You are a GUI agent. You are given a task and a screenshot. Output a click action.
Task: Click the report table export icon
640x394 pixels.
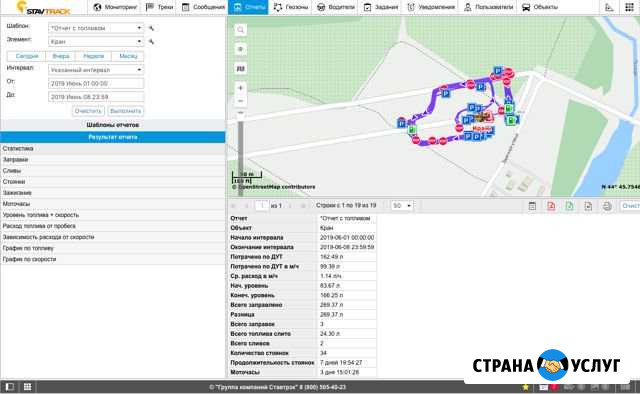click(x=532, y=206)
